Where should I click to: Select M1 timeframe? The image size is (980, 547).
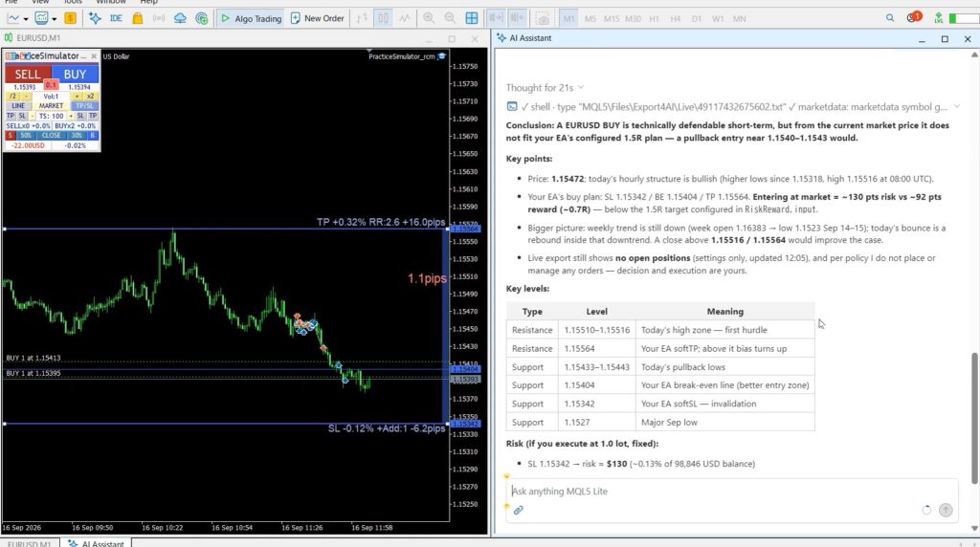pyautogui.click(x=568, y=19)
